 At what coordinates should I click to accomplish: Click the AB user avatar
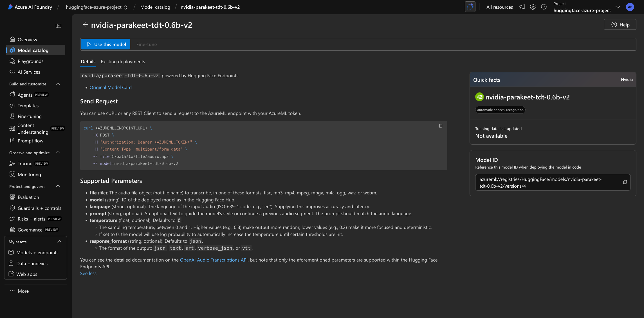pyautogui.click(x=630, y=7)
